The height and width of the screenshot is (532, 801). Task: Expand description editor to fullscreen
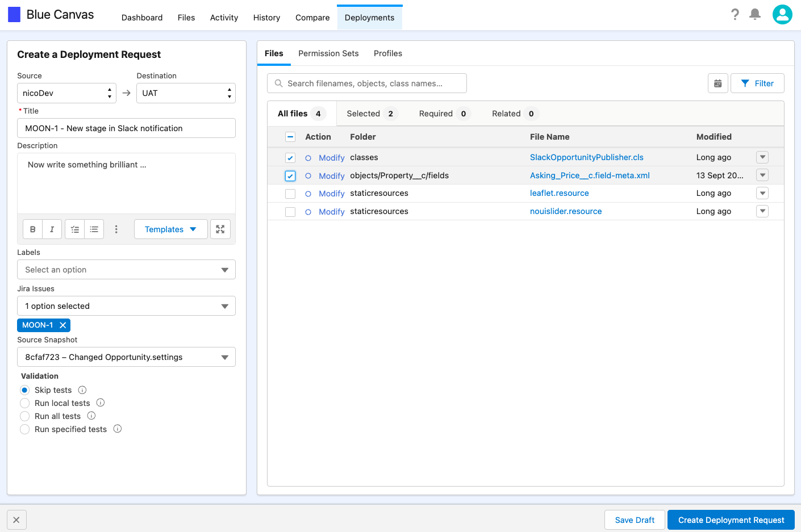point(220,229)
